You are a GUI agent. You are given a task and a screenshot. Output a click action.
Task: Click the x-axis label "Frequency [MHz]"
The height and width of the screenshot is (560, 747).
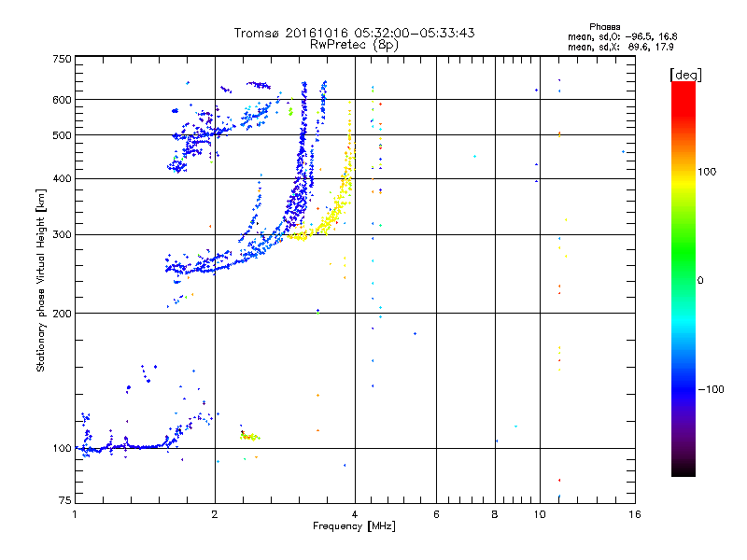(x=354, y=526)
